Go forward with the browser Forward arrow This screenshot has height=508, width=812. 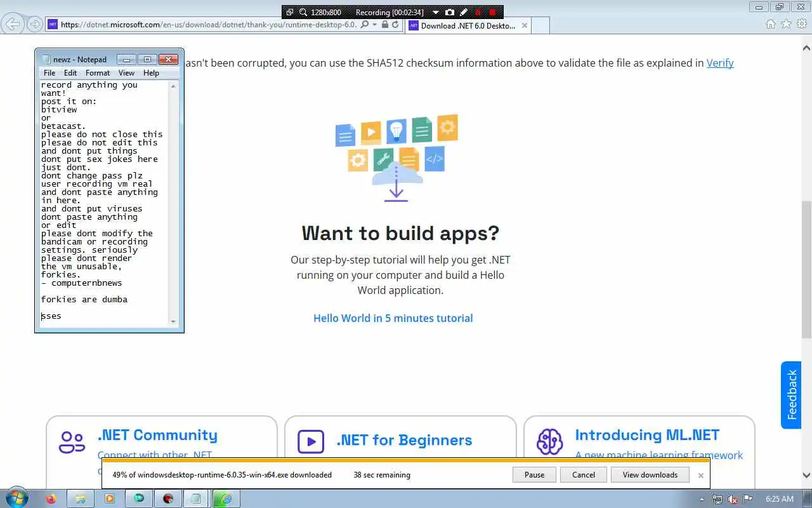pos(35,24)
